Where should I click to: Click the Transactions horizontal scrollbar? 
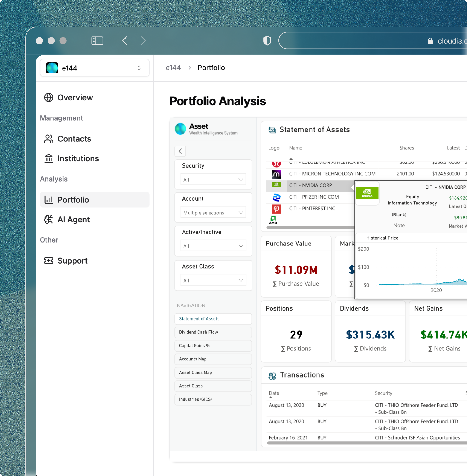pyautogui.click(x=367, y=443)
